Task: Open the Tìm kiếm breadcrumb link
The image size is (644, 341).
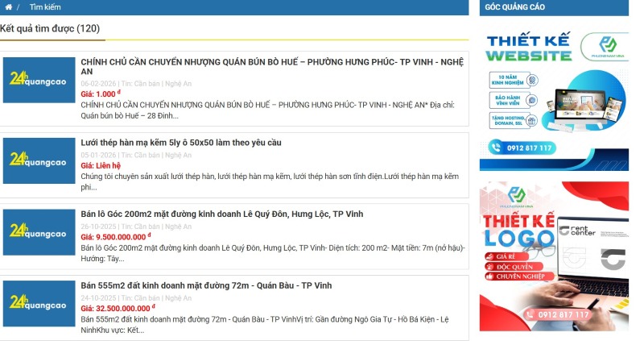Action: (x=45, y=7)
